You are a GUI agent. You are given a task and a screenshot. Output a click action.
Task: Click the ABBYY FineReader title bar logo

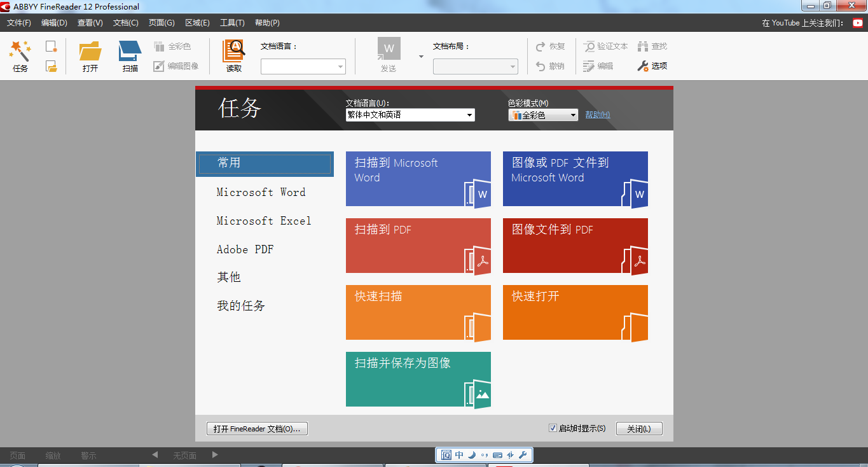point(6,6)
